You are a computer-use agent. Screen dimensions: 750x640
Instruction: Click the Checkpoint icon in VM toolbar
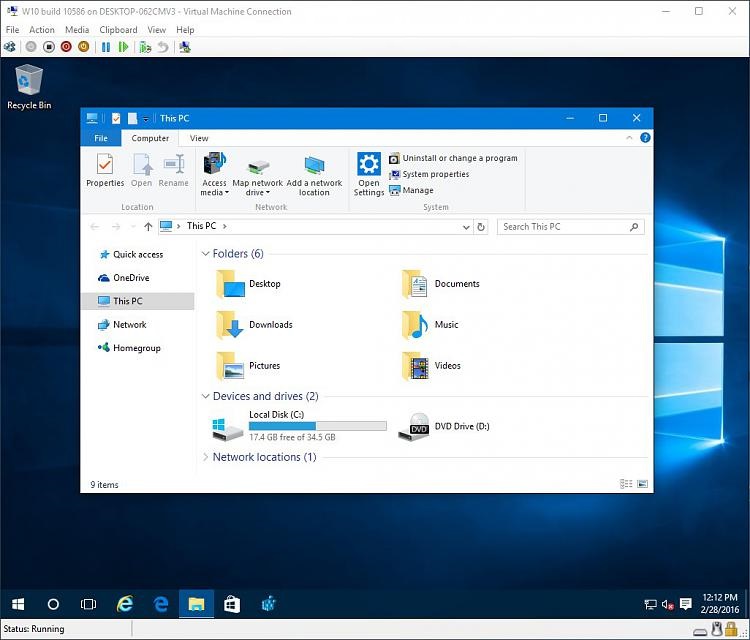tap(145, 47)
